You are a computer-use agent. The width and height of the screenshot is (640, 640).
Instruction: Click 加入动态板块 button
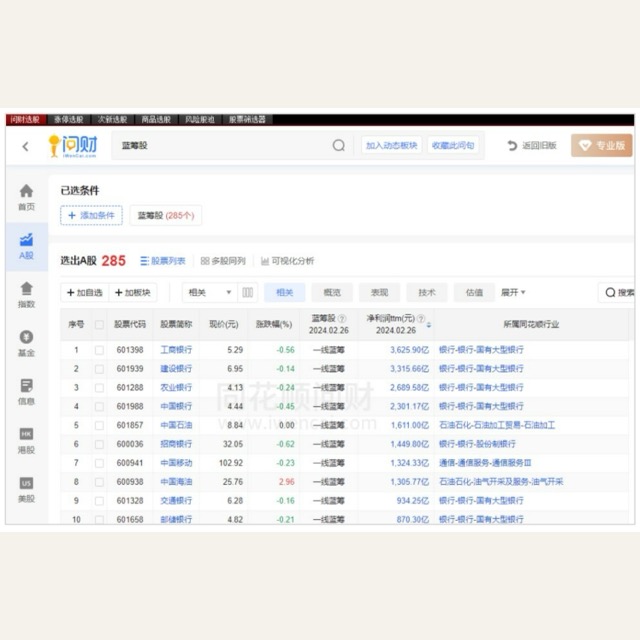pos(391,145)
